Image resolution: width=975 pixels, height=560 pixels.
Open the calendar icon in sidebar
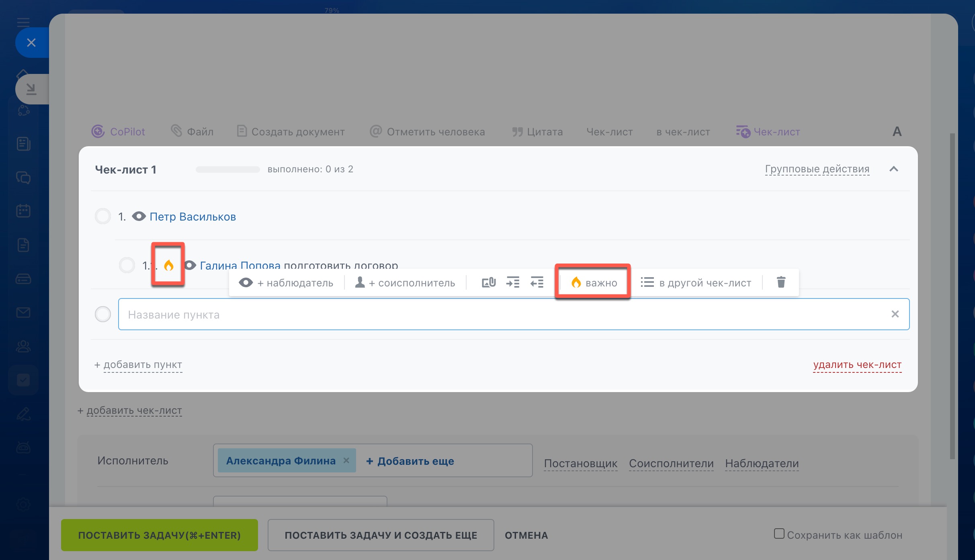coord(23,211)
